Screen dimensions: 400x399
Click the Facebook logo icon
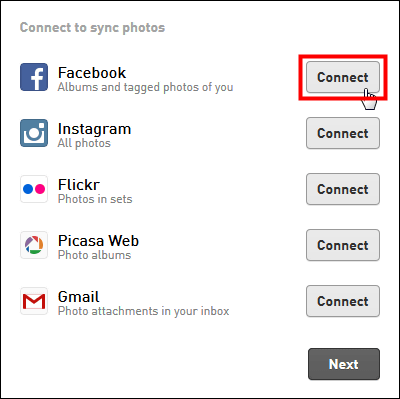click(34, 77)
